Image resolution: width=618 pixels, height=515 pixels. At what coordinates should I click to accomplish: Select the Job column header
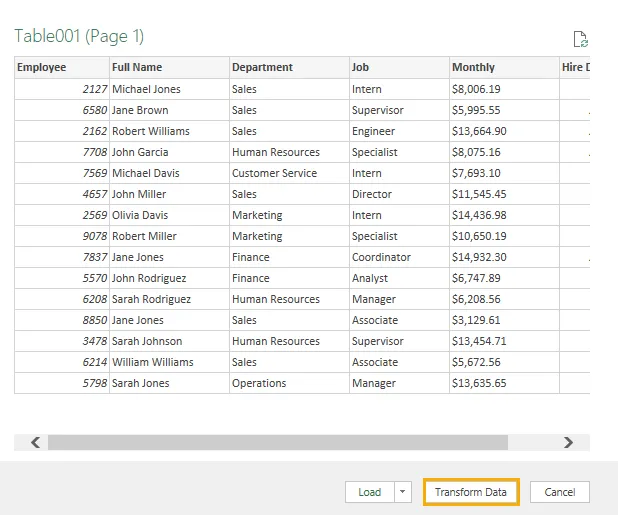pyautogui.click(x=399, y=67)
